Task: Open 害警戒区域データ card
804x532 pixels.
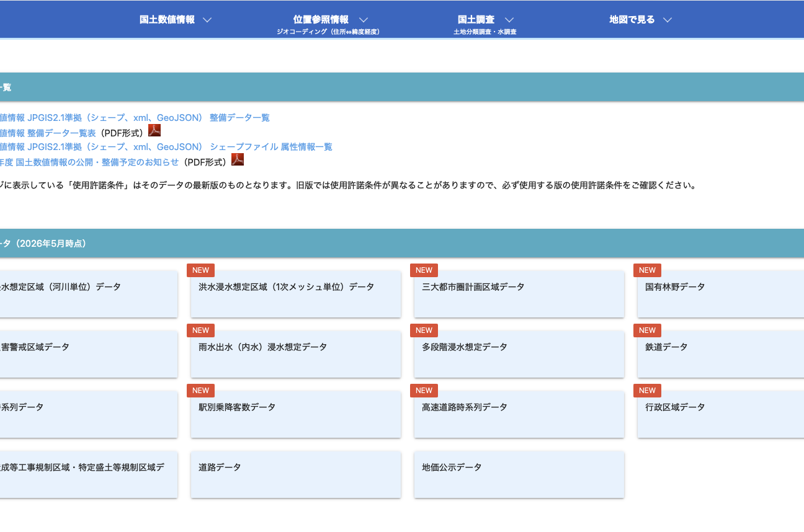Action: coord(89,354)
